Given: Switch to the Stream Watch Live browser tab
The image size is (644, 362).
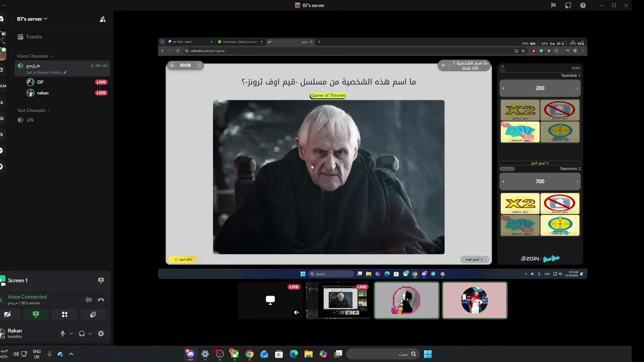Looking at the screenshot, I should pos(241,42).
